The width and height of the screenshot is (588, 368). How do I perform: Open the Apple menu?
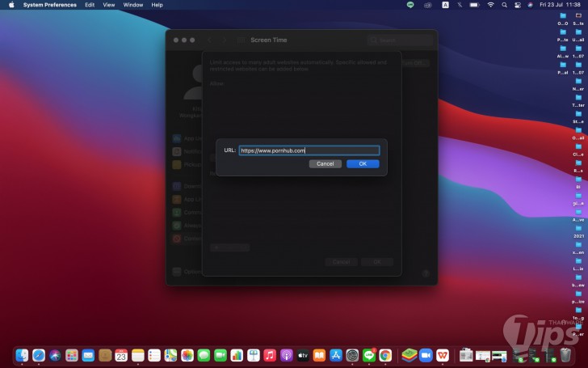click(11, 5)
